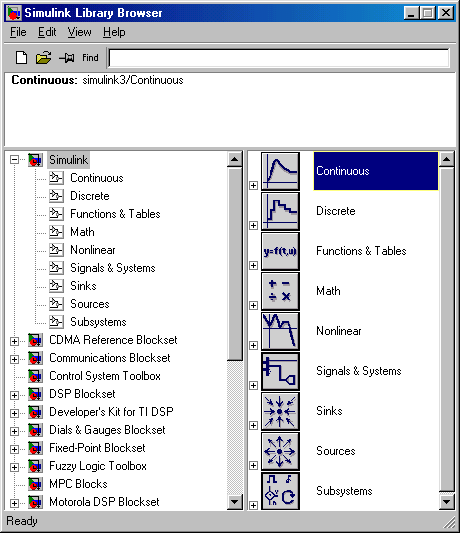This screenshot has height=533, width=460.
Task: Click the tree pane scroll up arrow
Action: click(x=235, y=159)
